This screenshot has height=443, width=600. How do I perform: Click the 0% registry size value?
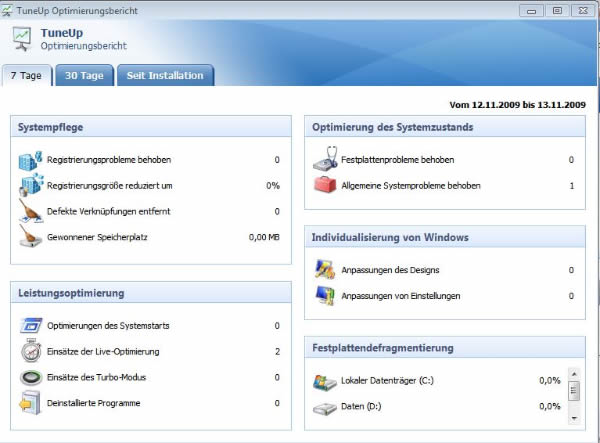(273, 186)
